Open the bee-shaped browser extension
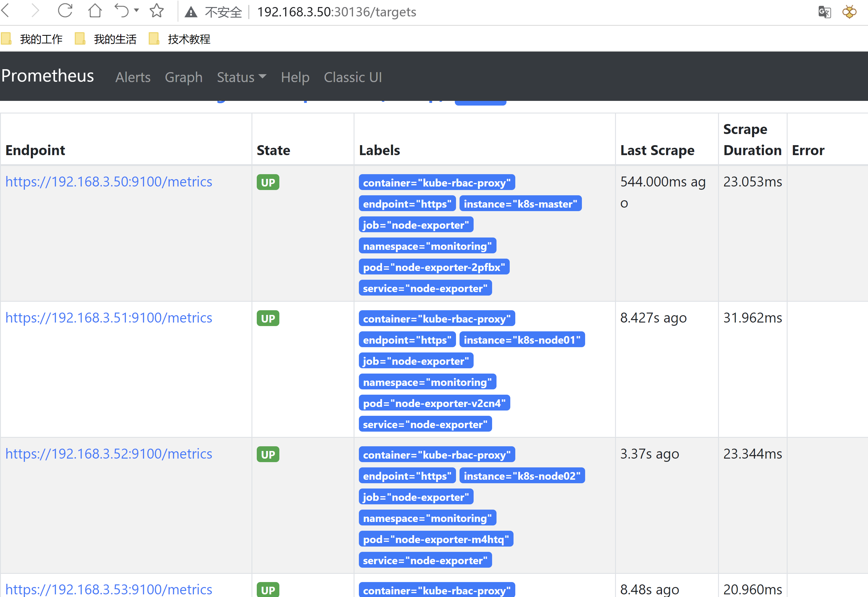The image size is (868, 597). coord(849,12)
